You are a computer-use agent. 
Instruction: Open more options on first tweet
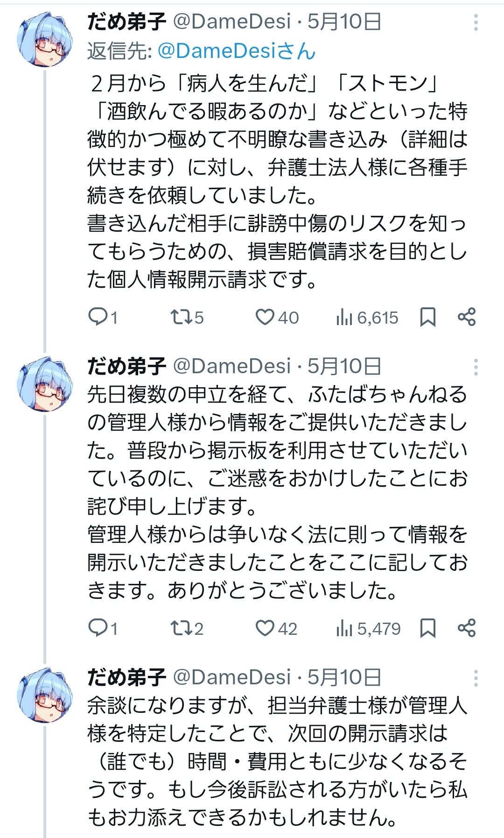[476, 22]
